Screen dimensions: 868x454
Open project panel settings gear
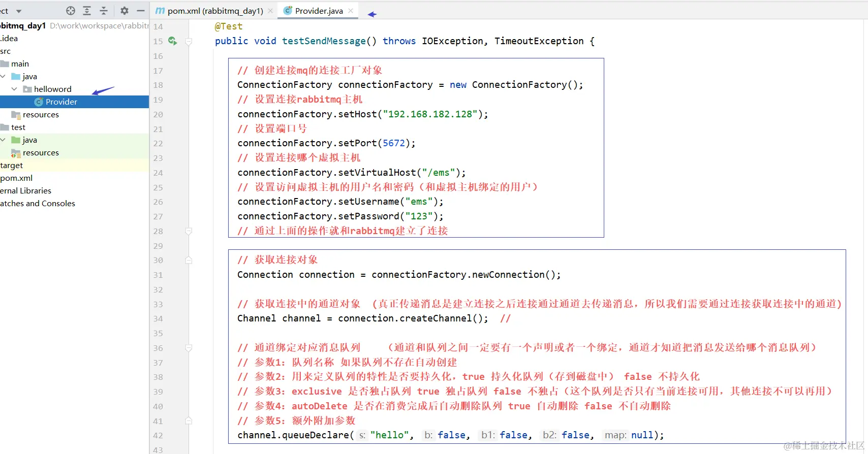pos(125,11)
